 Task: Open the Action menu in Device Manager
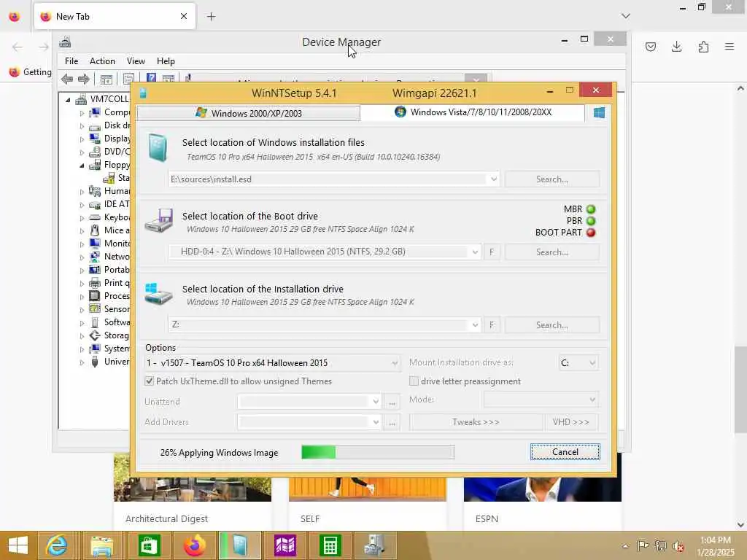(x=102, y=61)
